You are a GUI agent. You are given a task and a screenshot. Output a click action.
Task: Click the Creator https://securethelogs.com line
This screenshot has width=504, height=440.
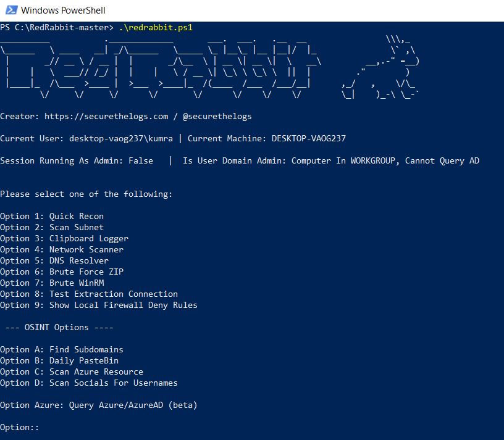(125, 116)
